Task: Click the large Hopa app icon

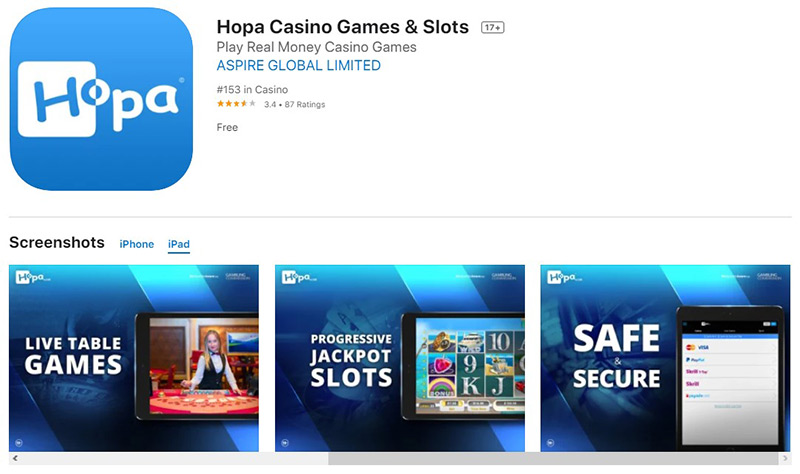Action: coord(101,99)
